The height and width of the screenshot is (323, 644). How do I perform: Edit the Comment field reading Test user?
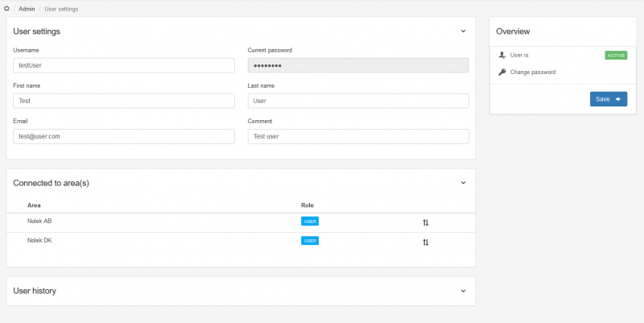[x=358, y=136]
